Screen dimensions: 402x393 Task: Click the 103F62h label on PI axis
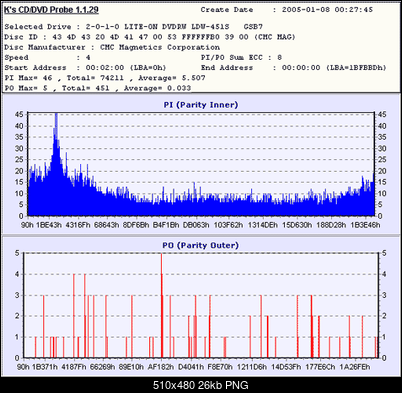click(x=228, y=225)
